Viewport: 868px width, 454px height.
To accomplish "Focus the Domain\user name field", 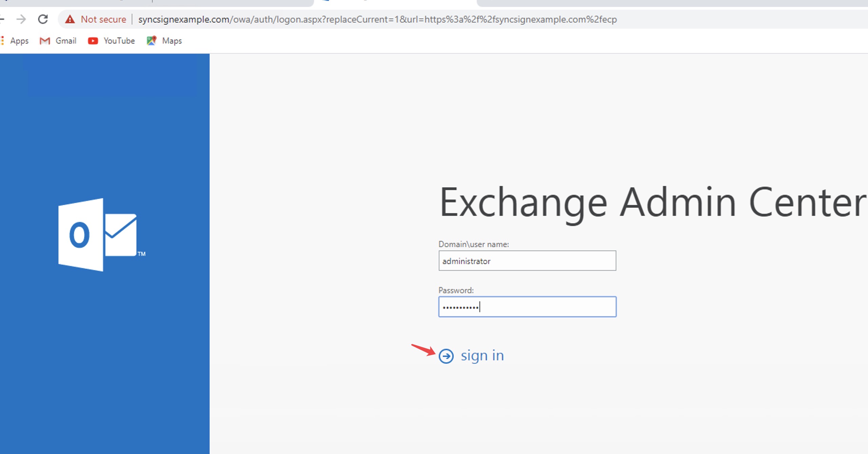I will [x=527, y=261].
